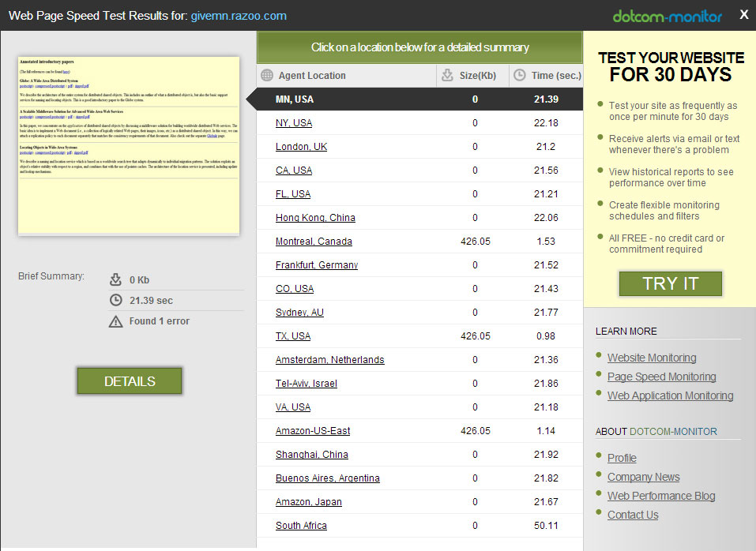This screenshot has height=551, width=756.
Task: Click the green 'Click on a location below' banner
Action: (x=420, y=47)
